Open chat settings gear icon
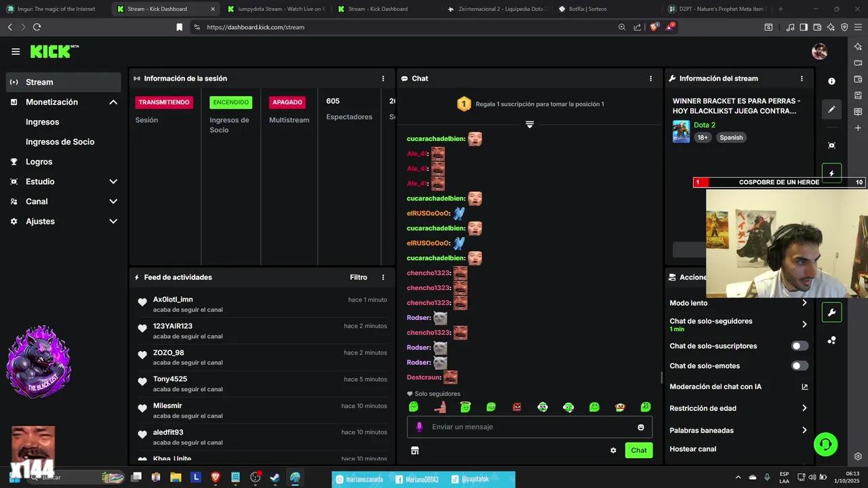Screen dimensions: 868x488 tap(613, 451)
